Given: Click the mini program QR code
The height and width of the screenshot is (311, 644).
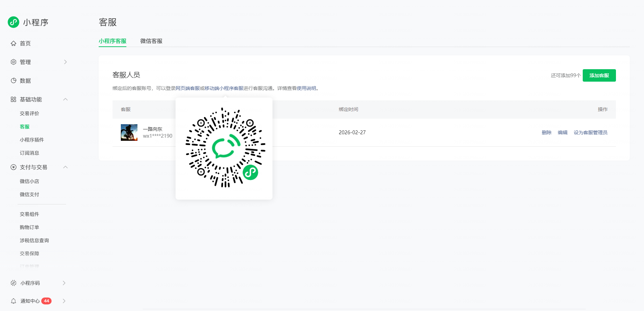Looking at the screenshot, I should [225, 148].
